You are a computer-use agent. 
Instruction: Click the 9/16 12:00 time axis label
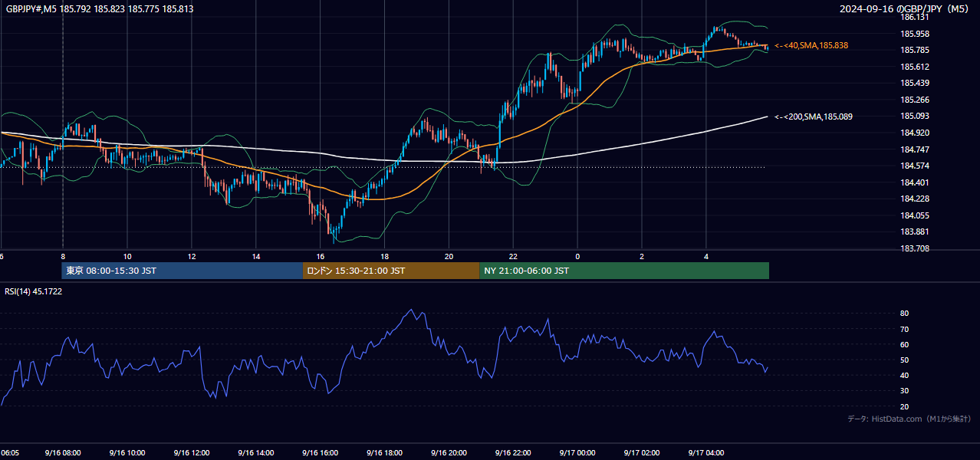[x=191, y=453]
